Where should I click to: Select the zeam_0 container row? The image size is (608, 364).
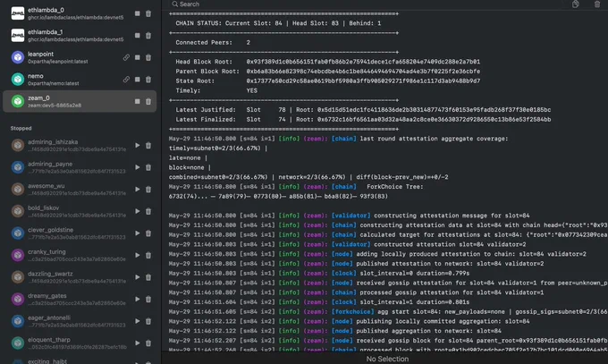pos(80,101)
